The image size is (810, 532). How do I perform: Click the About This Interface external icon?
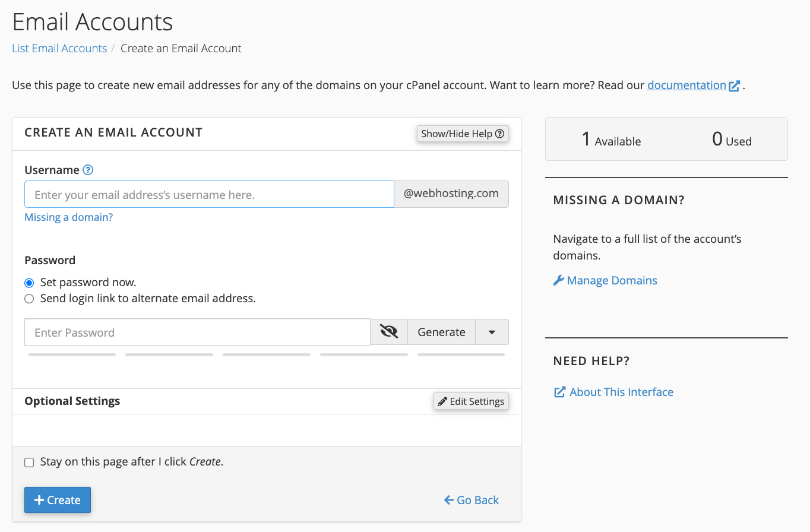tap(559, 392)
